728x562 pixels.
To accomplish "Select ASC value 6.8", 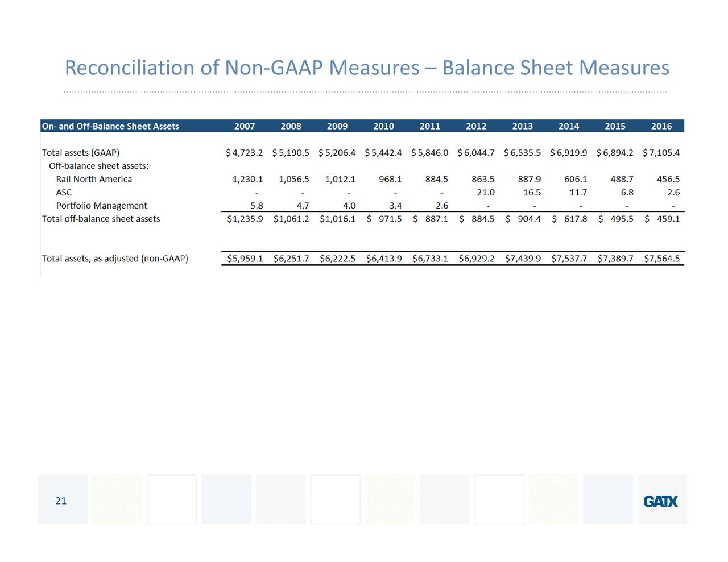I will [627, 193].
